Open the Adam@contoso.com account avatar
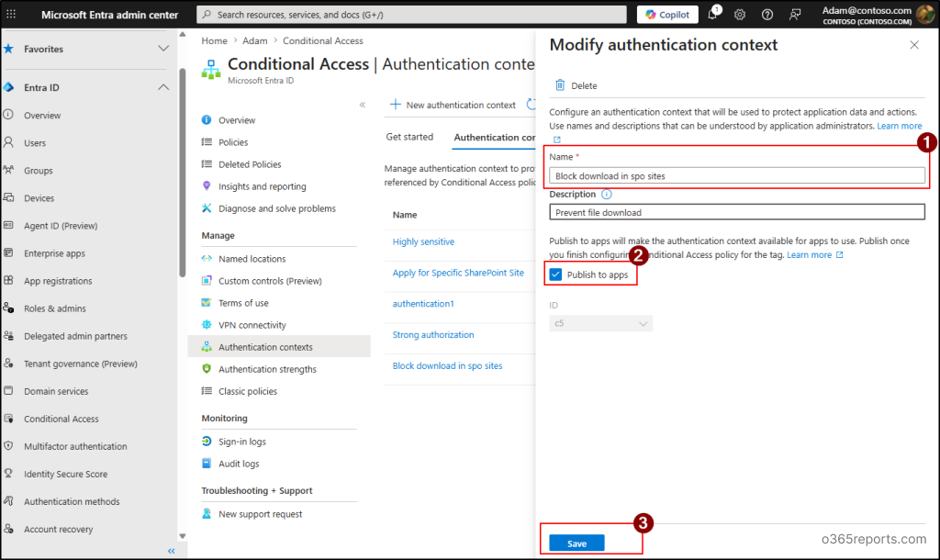Viewport: 940px width, 560px height. [x=925, y=15]
